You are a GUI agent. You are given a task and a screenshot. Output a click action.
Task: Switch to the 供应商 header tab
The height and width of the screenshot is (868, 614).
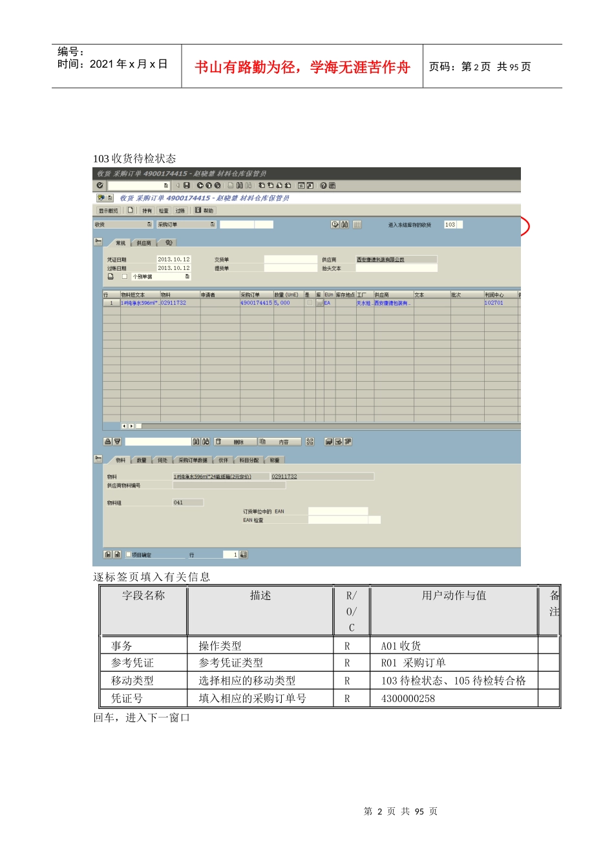coord(144,243)
